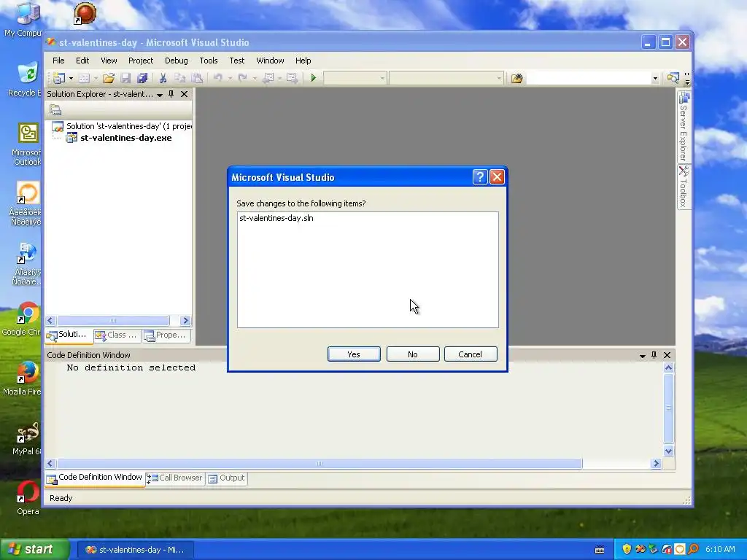Open the Project menu
The width and height of the screenshot is (747, 560).
[x=141, y=61]
